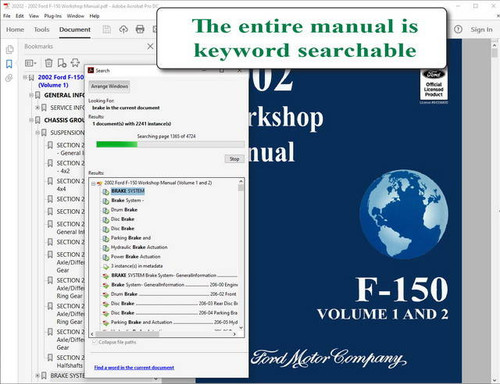Click the icon beside 3 instance(s) in metadata
This screenshot has width=500, height=384.
tap(106, 267)
